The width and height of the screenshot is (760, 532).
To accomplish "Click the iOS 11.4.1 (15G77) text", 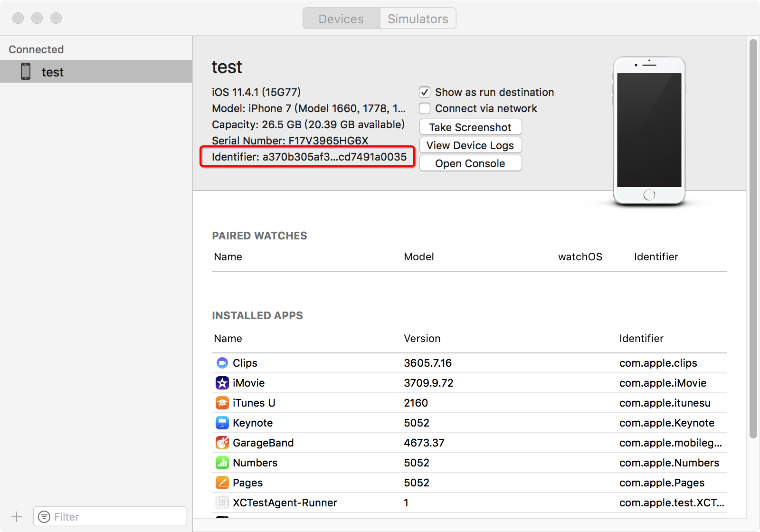I will [x=256, y=92].
